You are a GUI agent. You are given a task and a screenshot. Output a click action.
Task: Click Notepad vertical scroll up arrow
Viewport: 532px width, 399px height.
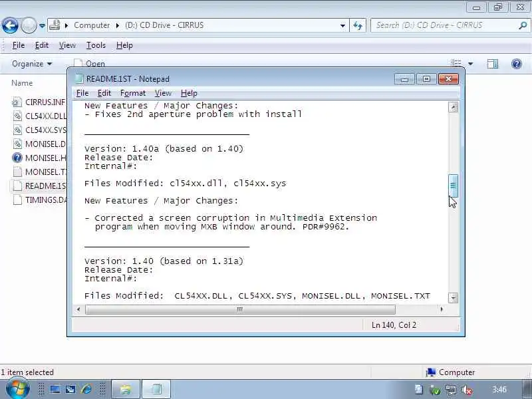[x=453, y=107]
